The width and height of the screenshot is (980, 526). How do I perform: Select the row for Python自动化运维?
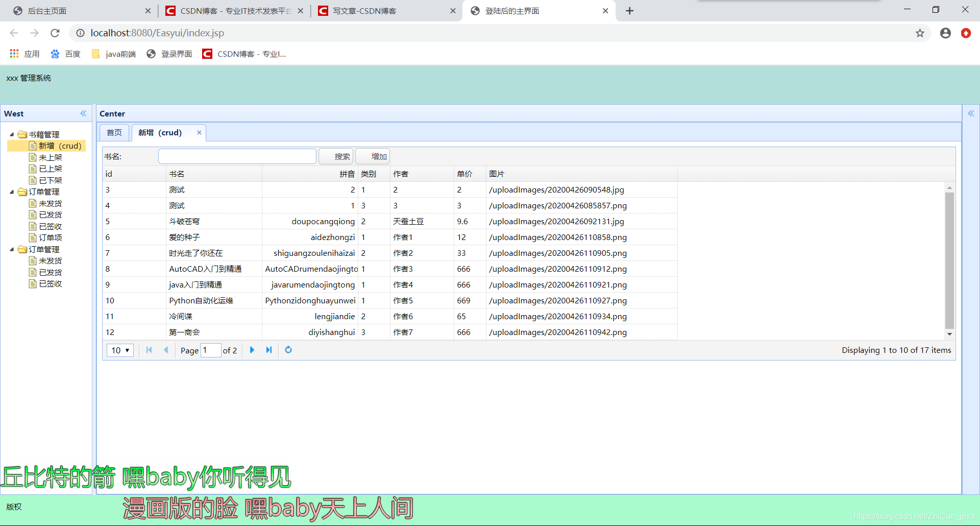pos(390,300)
